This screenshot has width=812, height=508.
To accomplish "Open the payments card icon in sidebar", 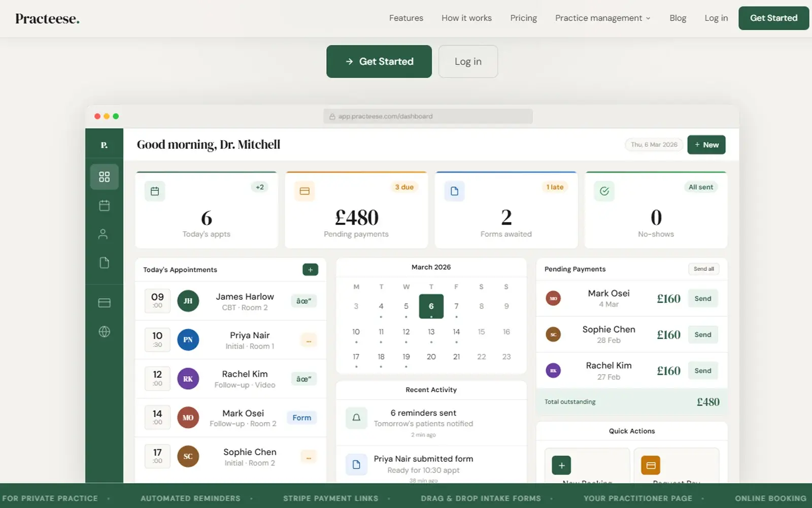I will point(104,303).
